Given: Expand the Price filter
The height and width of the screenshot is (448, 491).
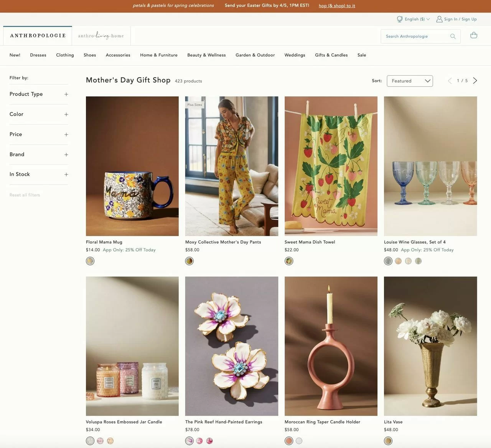Looking at the screenshot, I should click(x=39, y=134).
